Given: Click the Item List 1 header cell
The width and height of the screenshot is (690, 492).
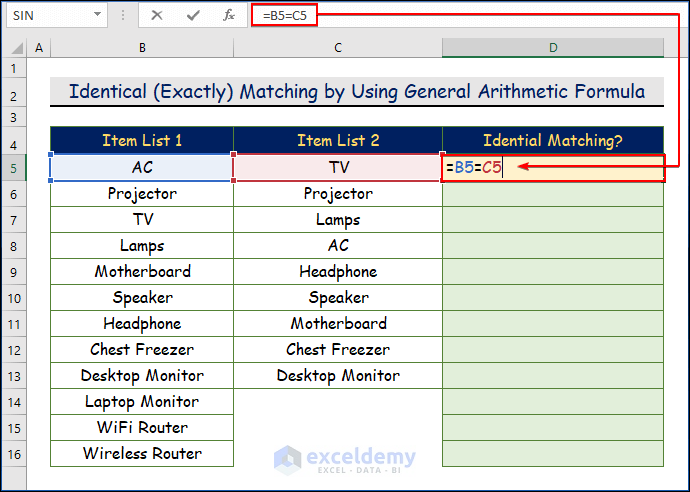Looking at the screenshot, I should tap(142, 141).
